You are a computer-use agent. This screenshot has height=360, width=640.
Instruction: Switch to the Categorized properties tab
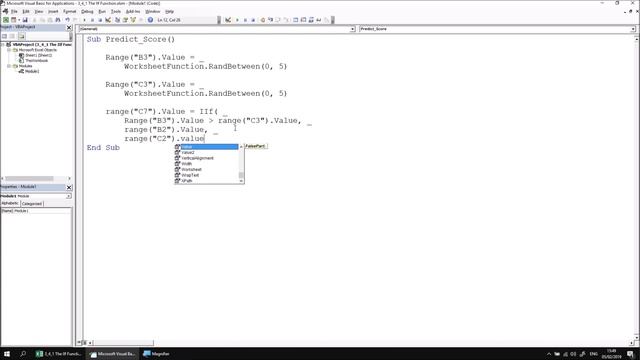point(32,203)
